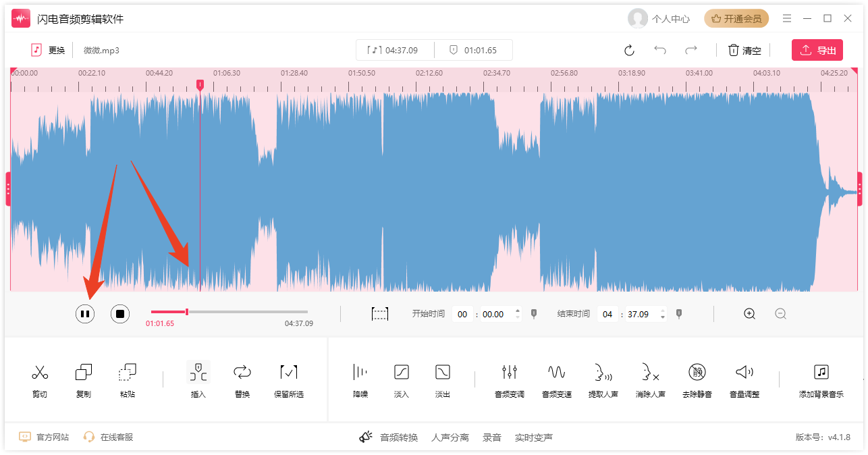The width and height of the screenshot is (868, 455).
Task: Click the 开通会员 membership button
Action: click(x=736, y=19)
